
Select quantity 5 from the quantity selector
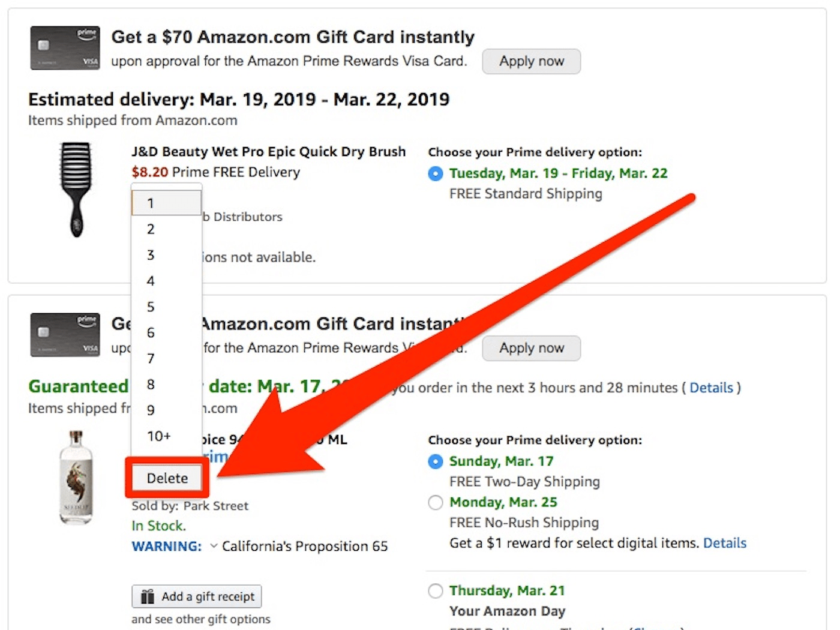pyautogui.click(x=151, y=307)
